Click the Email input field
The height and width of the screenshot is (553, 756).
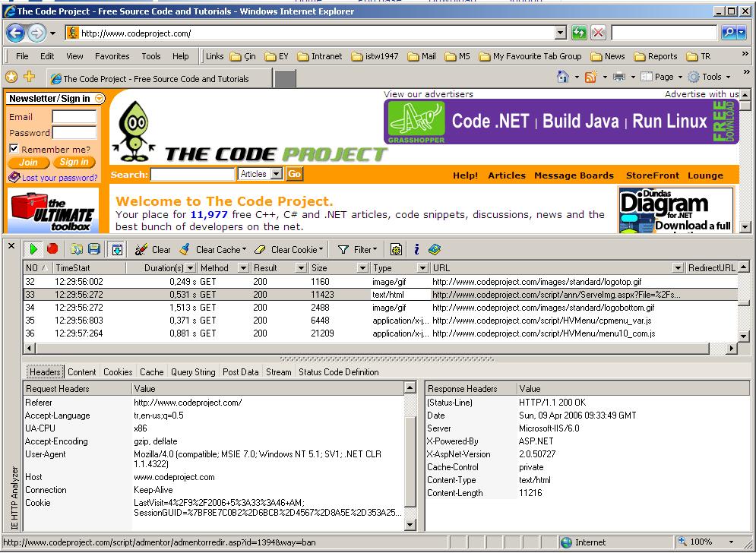tap(74, 117)
